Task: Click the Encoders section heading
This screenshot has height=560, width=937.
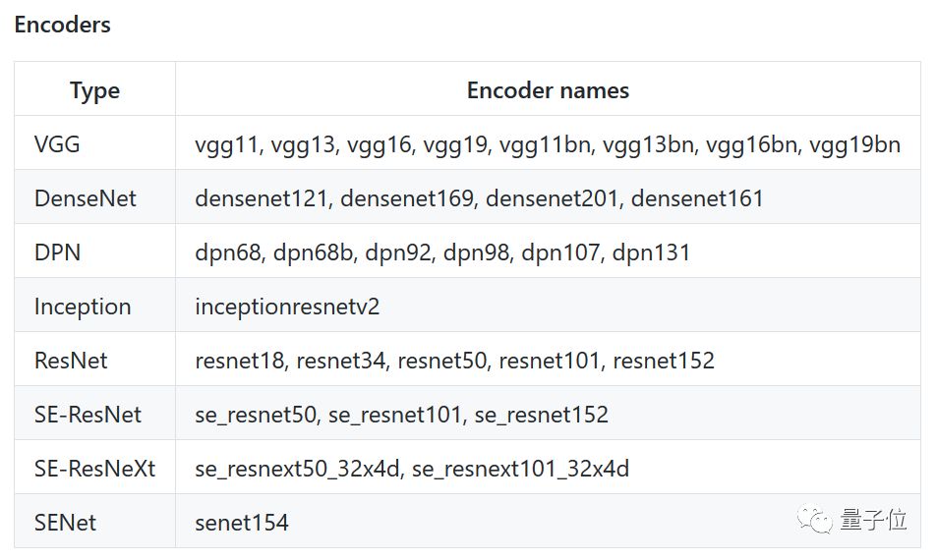Action: (62, 25)
